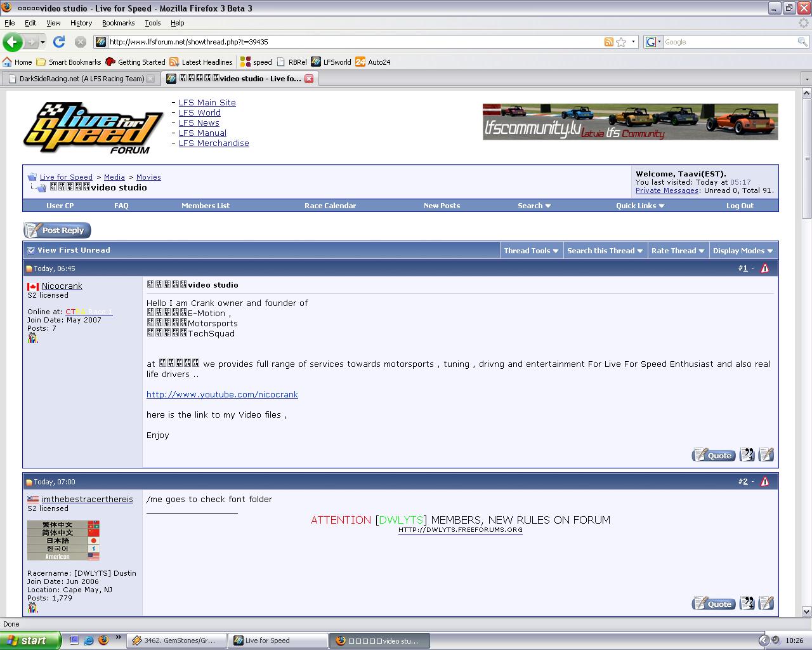Expand the Quick Links dropdown

coord(640,206)
